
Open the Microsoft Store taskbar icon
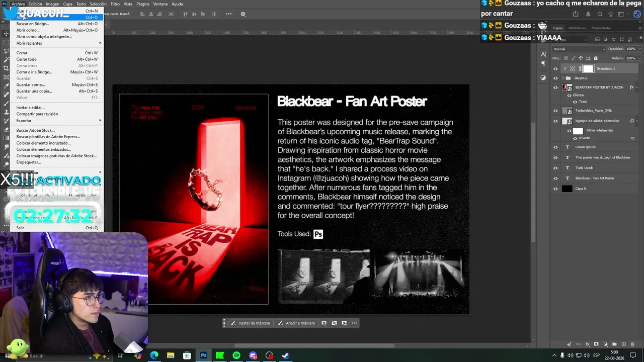187,355
